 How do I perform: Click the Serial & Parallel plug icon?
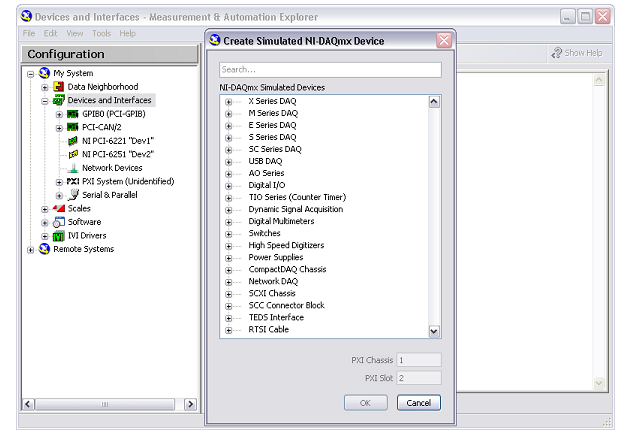(73, 195)
